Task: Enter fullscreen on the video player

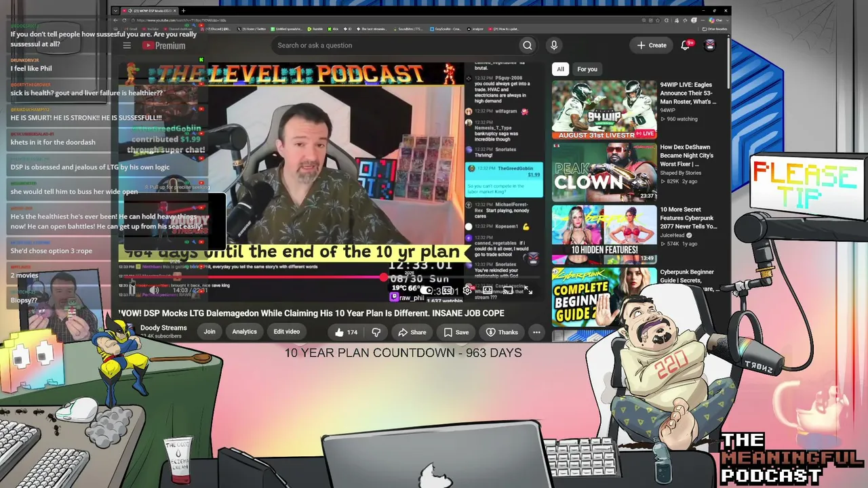Action: click(528, 290)
